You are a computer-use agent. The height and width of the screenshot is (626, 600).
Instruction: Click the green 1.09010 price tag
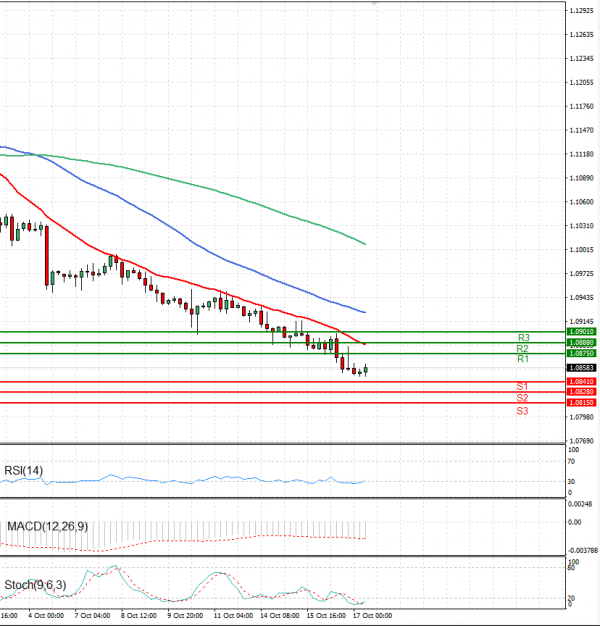[581, 331]
